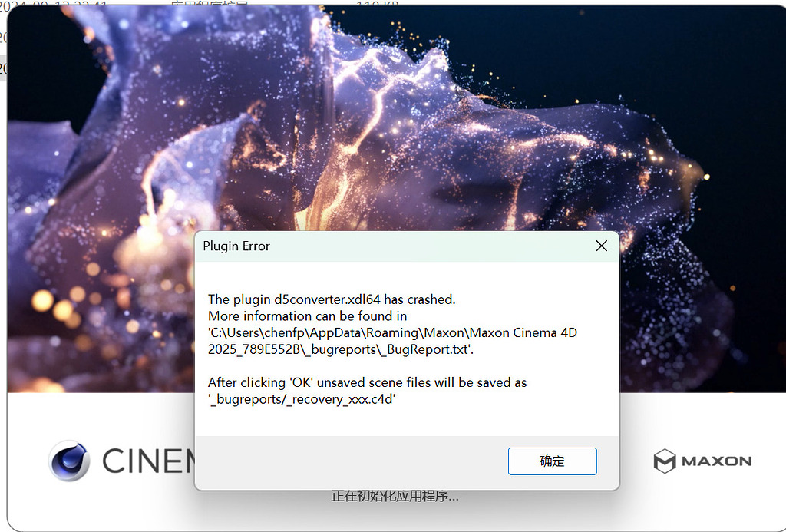This screenshot has width=786, height=532.
Task: Click the C:\Users\chenfp AppData path line
Action: (392, 332)
